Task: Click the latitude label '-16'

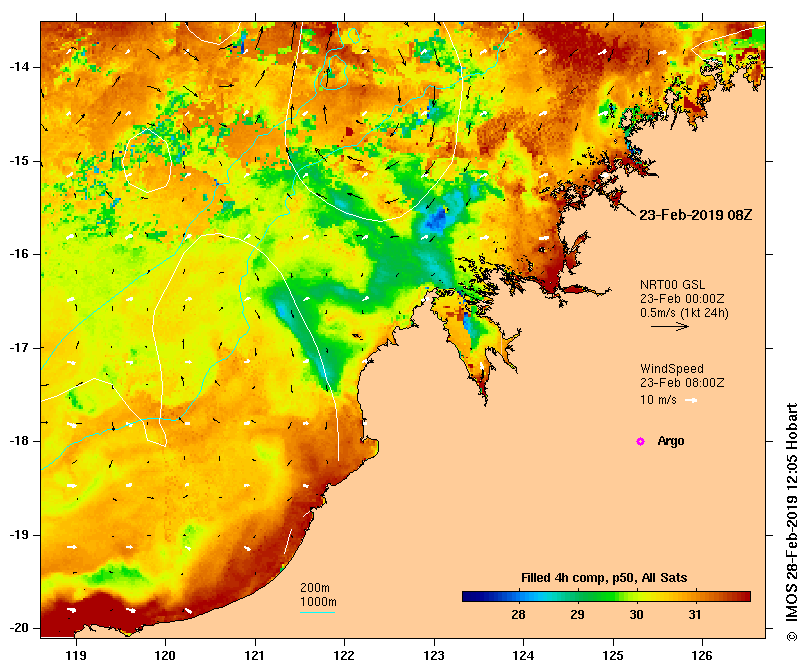Action: point(19,254)
